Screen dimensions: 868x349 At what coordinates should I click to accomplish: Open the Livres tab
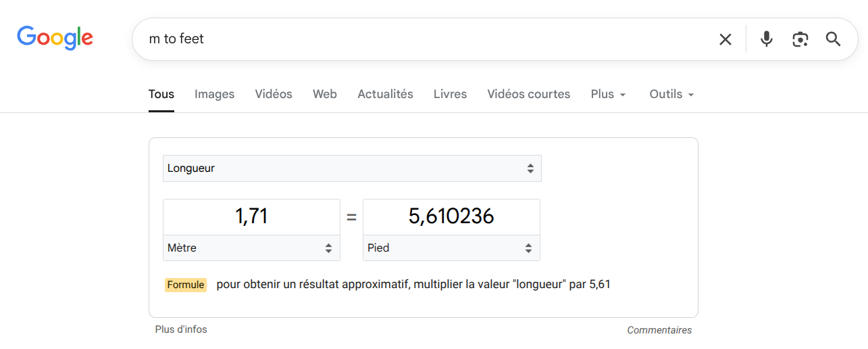pos(450,94)
